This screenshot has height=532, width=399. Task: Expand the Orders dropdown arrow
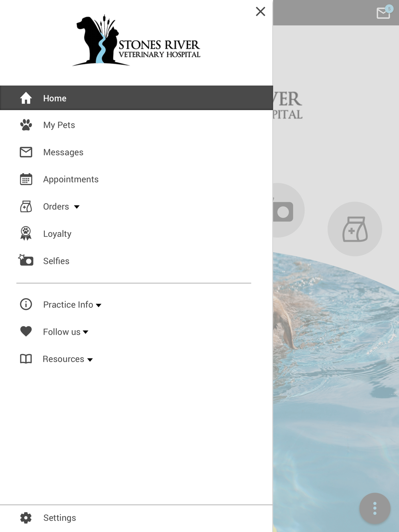77,207
